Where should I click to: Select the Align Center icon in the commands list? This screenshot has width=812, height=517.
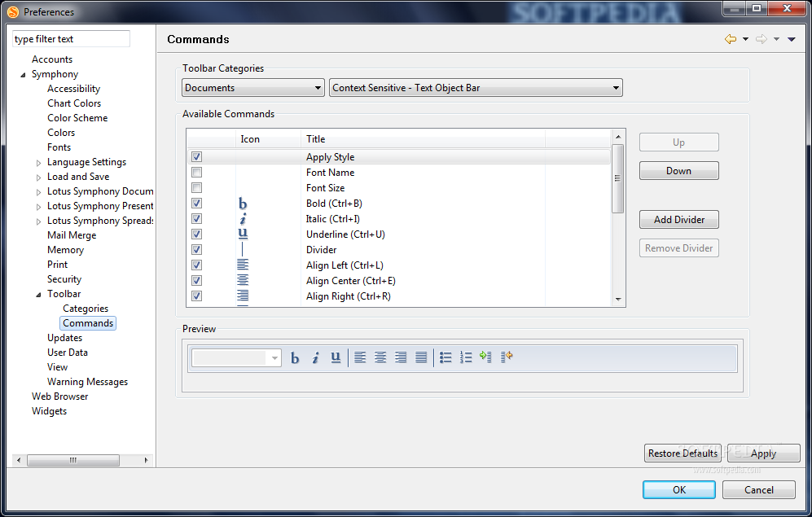[x=243, y=281]
